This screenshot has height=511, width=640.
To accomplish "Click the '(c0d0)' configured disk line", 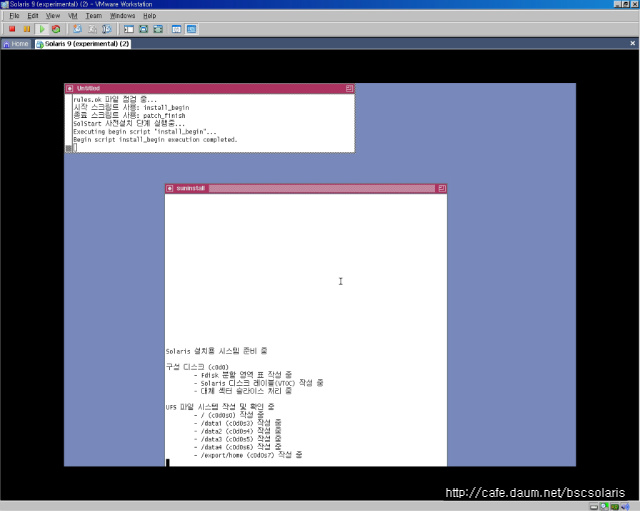I will (x=197, y=367).
